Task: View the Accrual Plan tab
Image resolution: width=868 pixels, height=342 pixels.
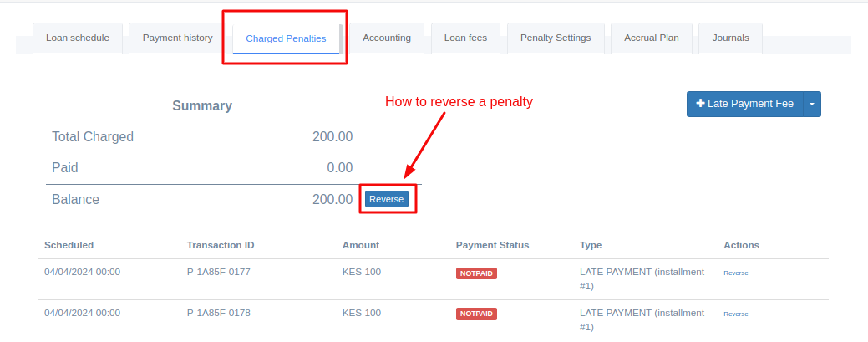Action: (x=652, y=38)
